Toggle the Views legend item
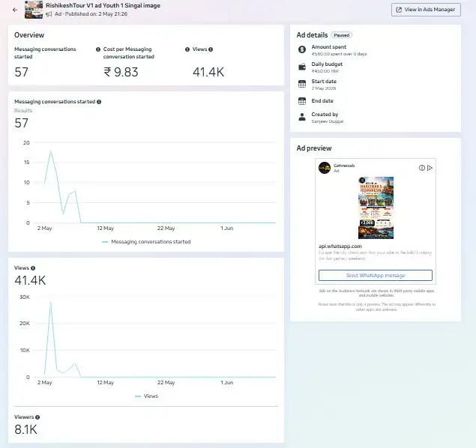The image size is (476, 448). click(x=147, y=396)
